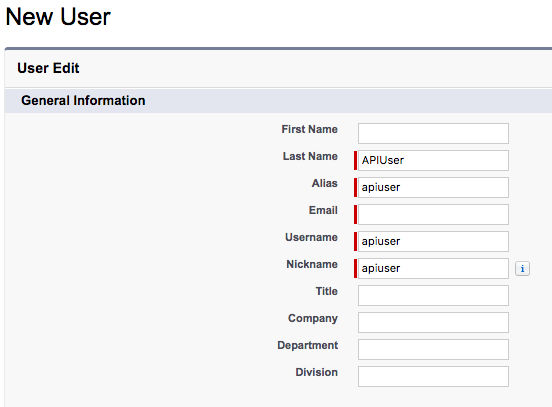The height and width of the screenshot is (407, 552).
Task: Focus the First Name input box
Action: (x=433, y=133)
